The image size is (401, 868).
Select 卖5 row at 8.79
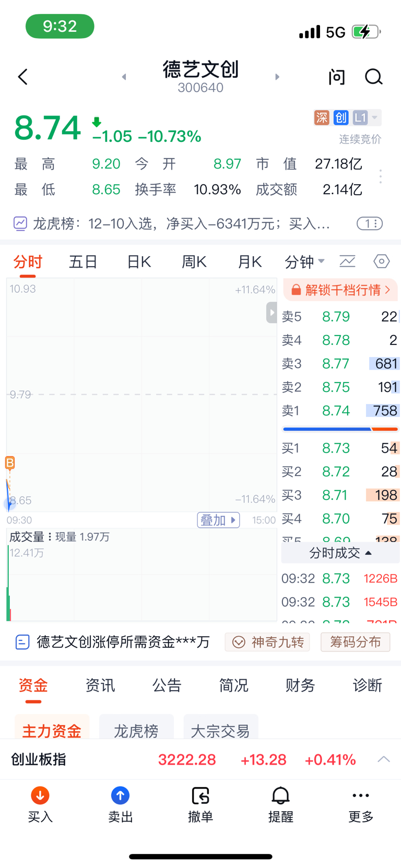340,317
